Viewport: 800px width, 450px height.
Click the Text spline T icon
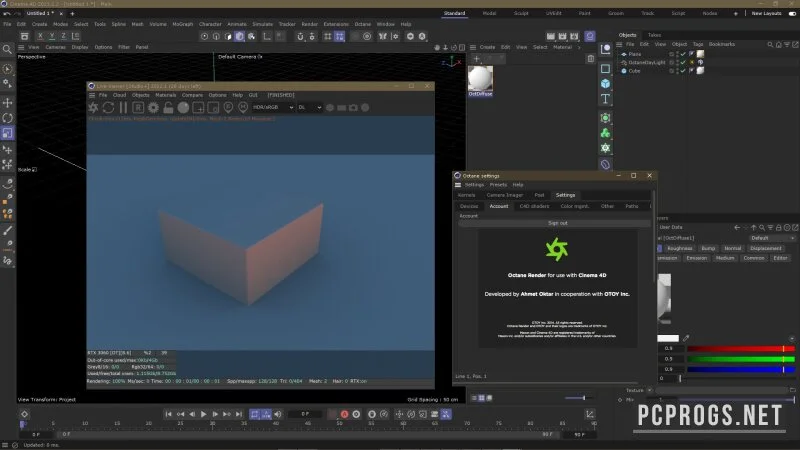pos(606,98)
